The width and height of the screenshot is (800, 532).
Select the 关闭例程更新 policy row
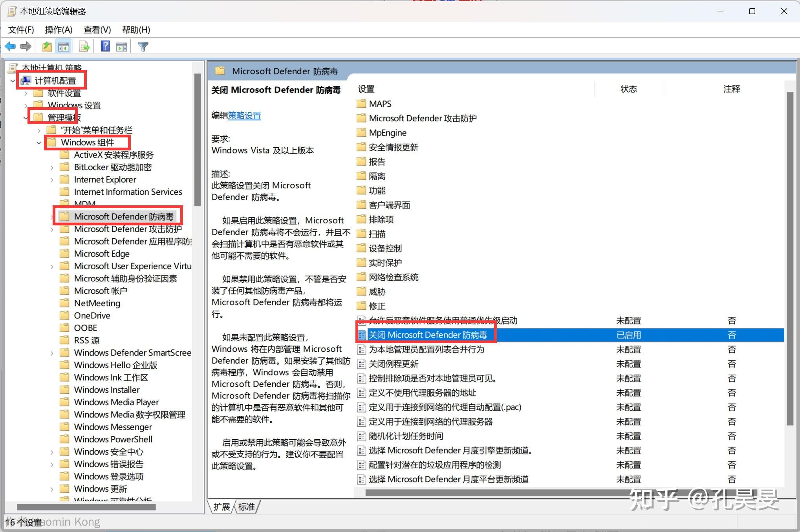pyautogui.click(x=569, y=364)
